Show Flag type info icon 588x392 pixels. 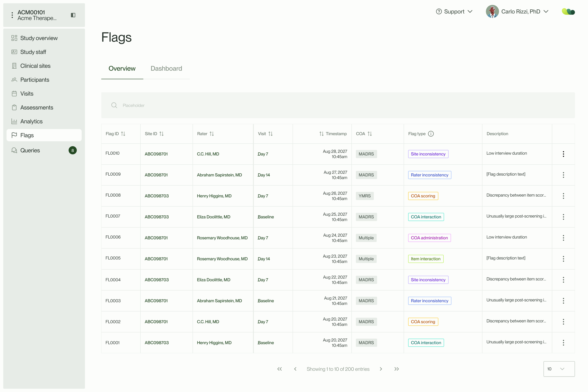coord(431,134)
